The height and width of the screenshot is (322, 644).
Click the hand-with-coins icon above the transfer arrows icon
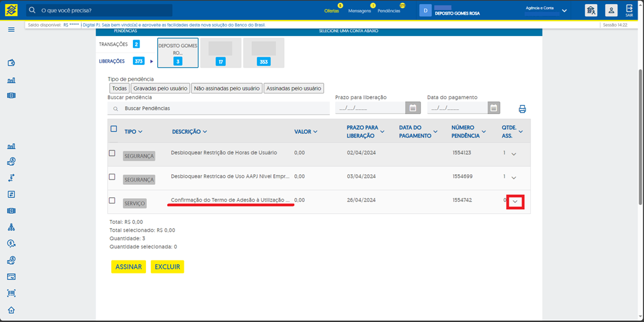(11, 162)
